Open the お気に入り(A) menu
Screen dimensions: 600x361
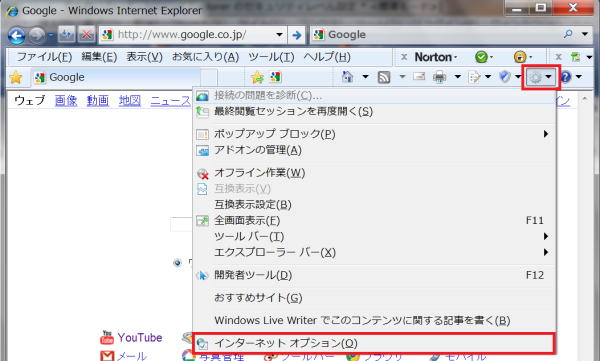coord(205,57)
